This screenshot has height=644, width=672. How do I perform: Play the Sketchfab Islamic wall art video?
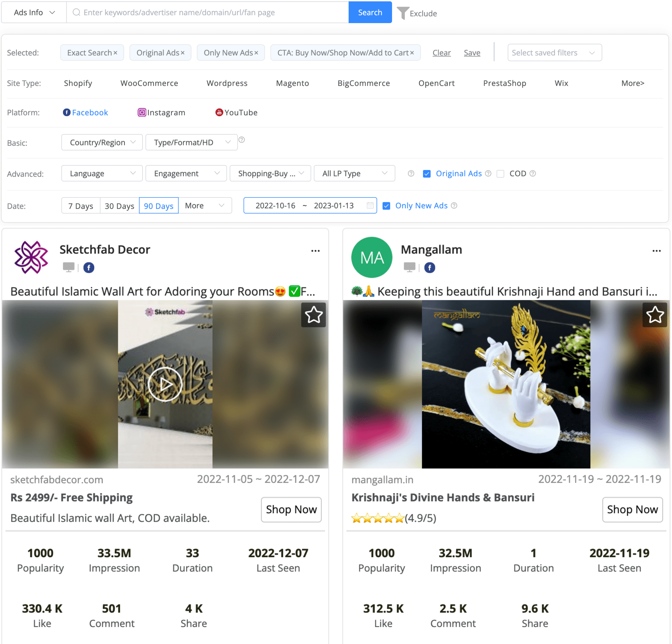point(165,384)
